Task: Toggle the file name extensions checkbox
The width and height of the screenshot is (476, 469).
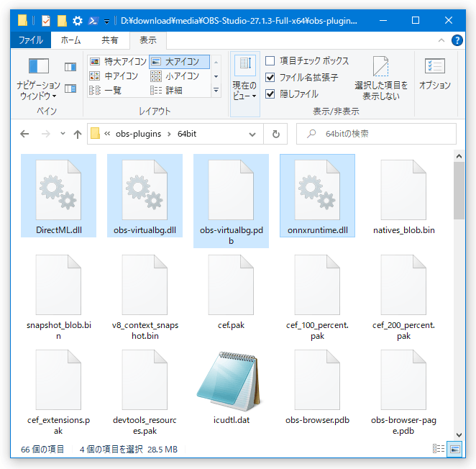Action: pyautogui.click(x=270, y=77)
